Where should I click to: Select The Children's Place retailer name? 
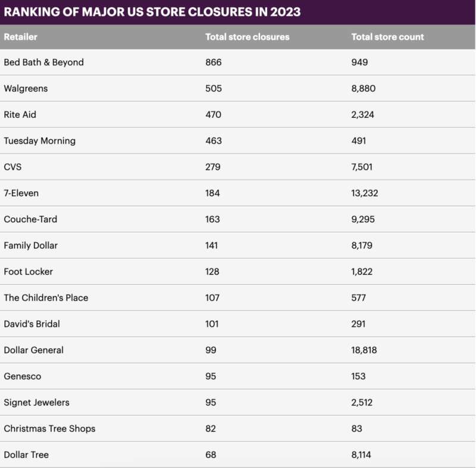click(46, 298)
